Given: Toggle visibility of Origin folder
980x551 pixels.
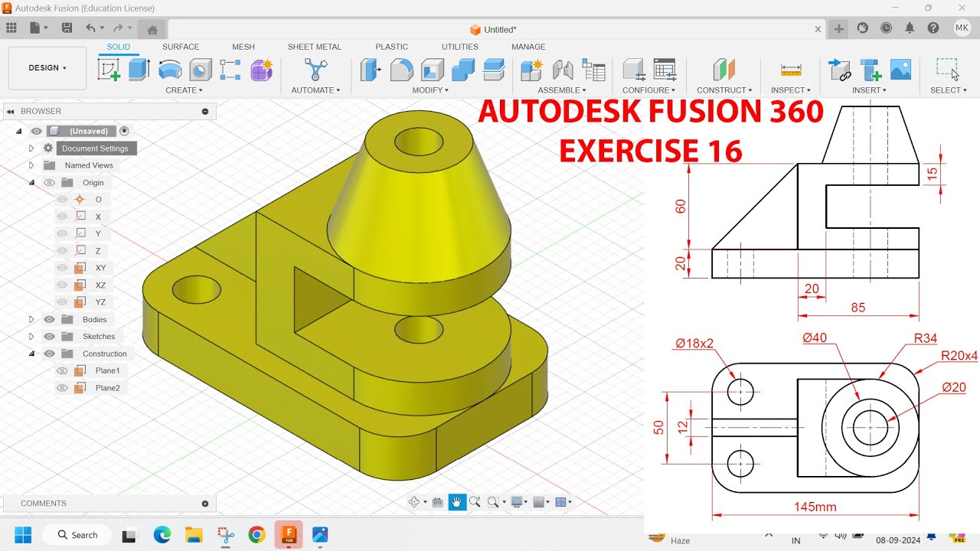Looking at the screenshot, I should point(49,182).
